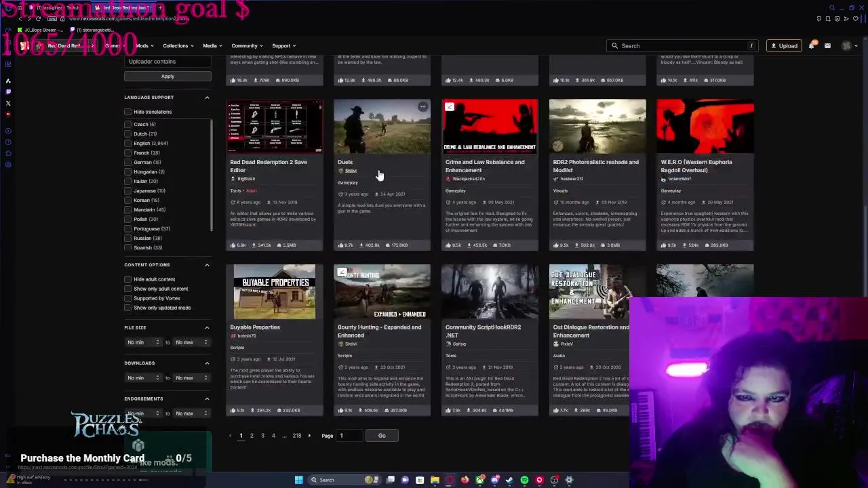Click the Uploader contains field
The height and width of the screenshot is (488, 868).
167,62
